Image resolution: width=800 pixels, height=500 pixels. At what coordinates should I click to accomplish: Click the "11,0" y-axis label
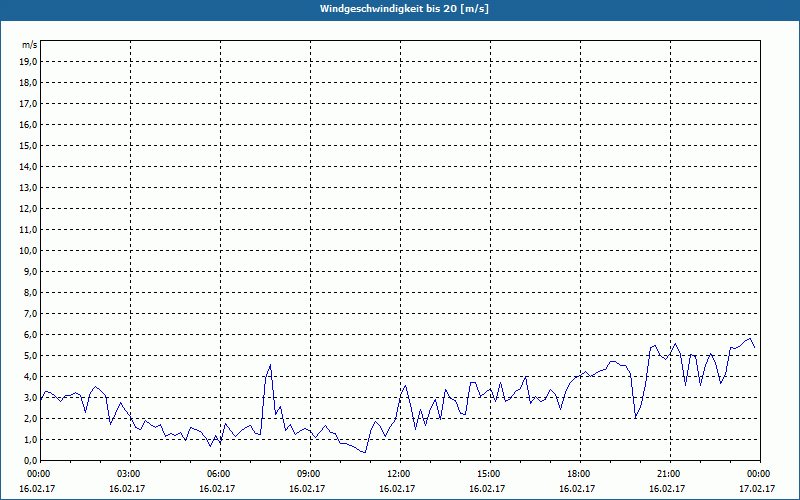(x=30, y=230)
